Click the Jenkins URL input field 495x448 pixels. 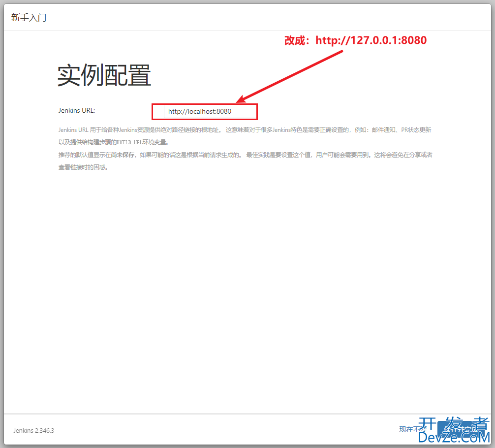[210, 112]
